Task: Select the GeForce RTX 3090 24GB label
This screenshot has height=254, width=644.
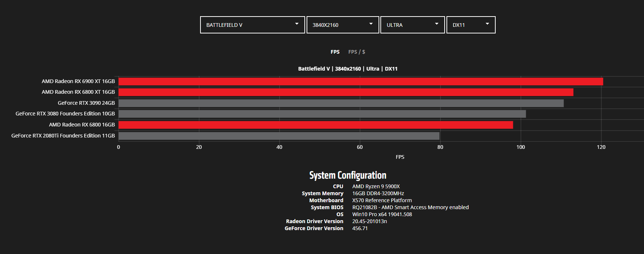Action: (86, 103)
